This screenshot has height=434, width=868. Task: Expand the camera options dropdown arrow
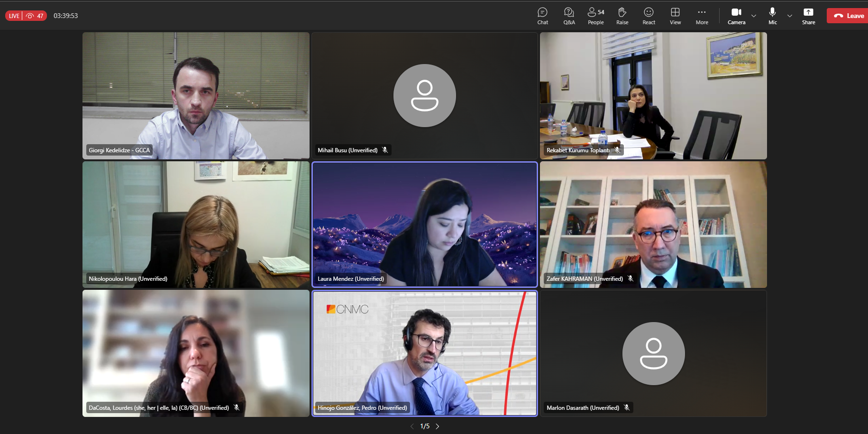(x=754, y=16)
